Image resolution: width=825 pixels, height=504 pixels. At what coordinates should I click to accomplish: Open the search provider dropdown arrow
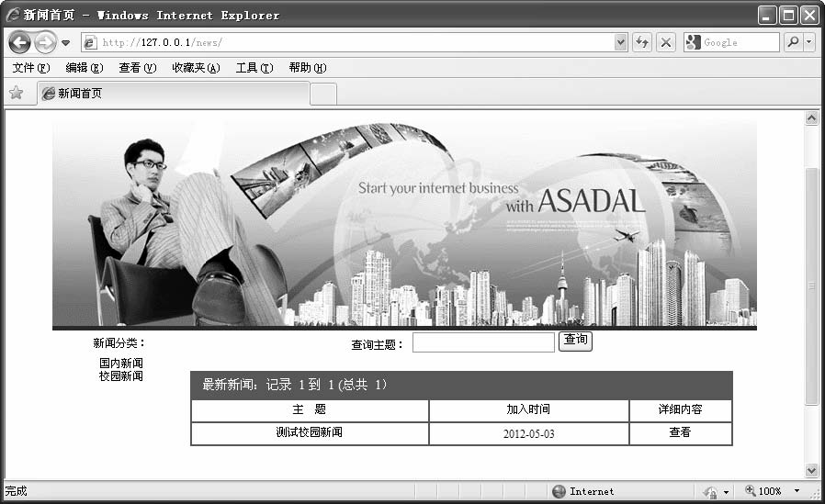[x=809, y=42]
